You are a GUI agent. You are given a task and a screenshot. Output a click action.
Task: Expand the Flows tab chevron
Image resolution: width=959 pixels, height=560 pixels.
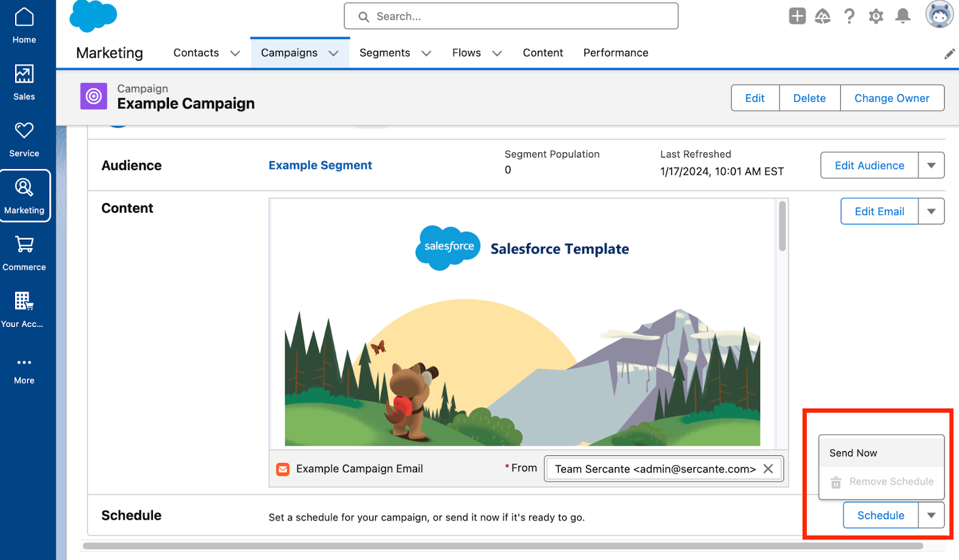497,53
